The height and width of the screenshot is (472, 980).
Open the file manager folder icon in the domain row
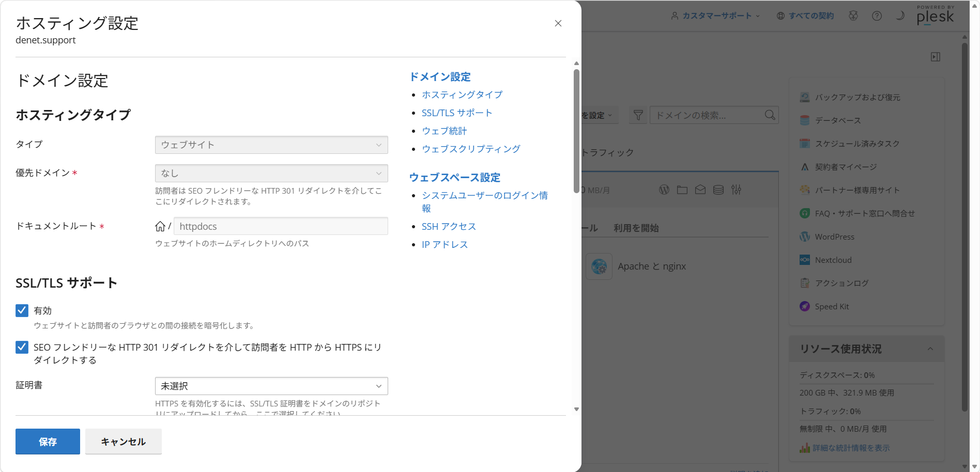682,190
